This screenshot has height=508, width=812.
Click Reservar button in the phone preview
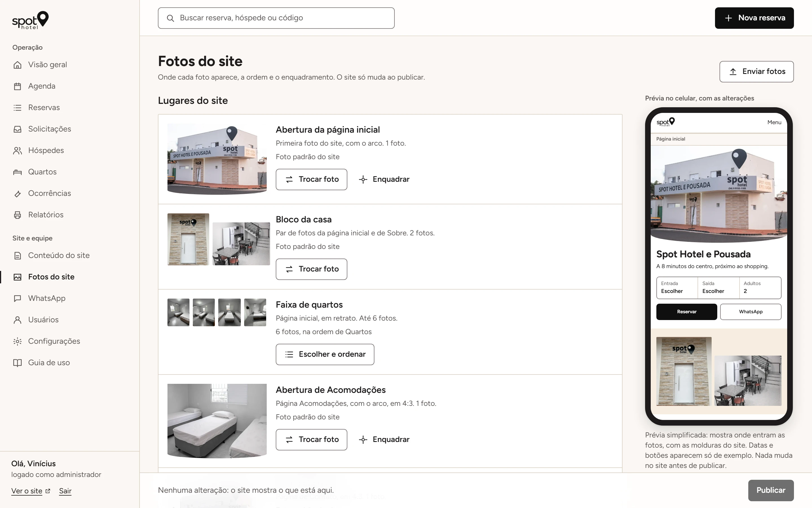[x=687, y=312]
